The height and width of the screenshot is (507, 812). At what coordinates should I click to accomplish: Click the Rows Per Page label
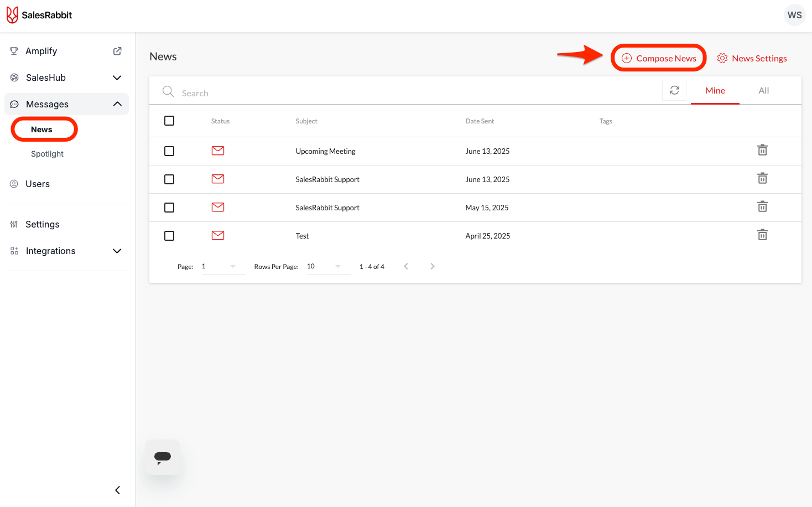pyautogui.click(x=276, y=267)
